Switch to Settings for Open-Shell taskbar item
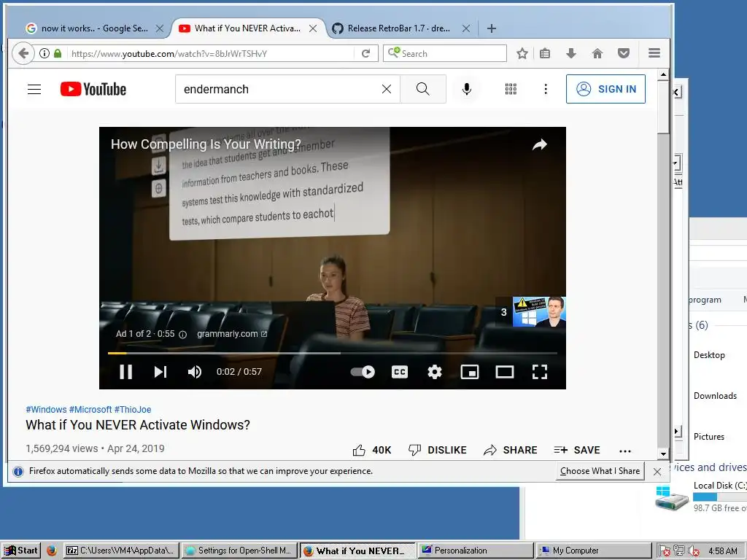 239,551
